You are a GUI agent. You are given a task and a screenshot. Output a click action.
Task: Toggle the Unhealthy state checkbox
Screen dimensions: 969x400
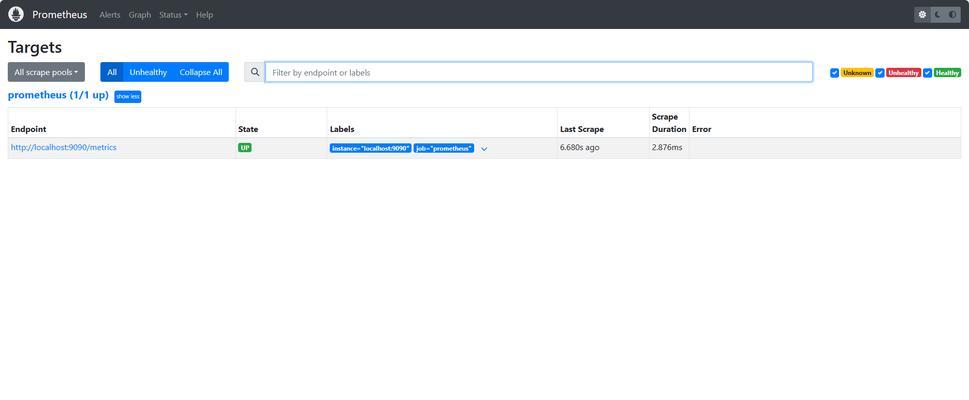(880, 73)
